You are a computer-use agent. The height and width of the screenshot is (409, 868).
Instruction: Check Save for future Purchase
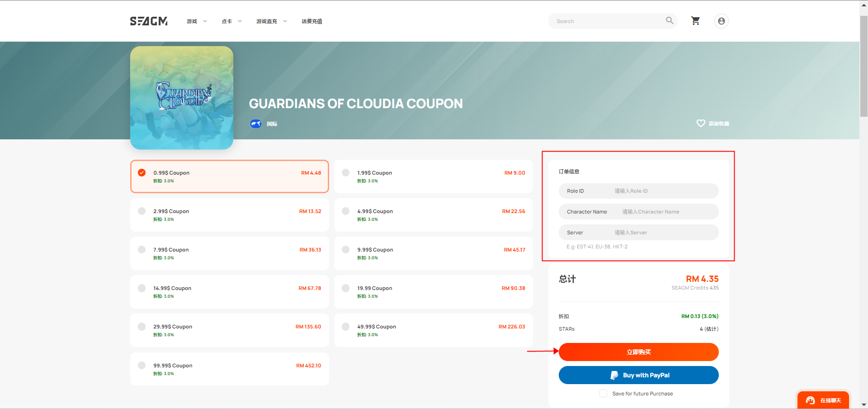603,394
